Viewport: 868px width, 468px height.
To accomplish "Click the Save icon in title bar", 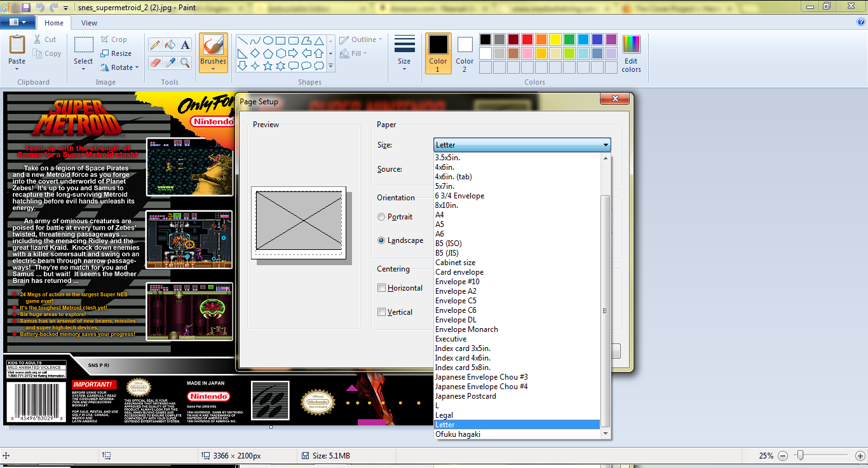I will 26,8.
